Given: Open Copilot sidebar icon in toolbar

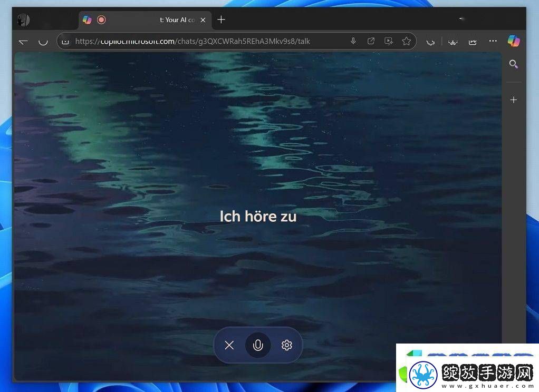Looking at the screenshot, I should pos(514,41).
